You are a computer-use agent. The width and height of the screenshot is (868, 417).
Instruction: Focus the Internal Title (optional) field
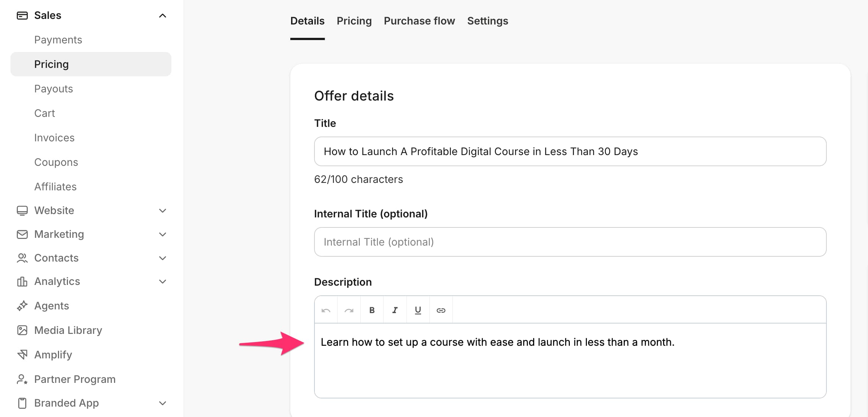click(570, 242)
